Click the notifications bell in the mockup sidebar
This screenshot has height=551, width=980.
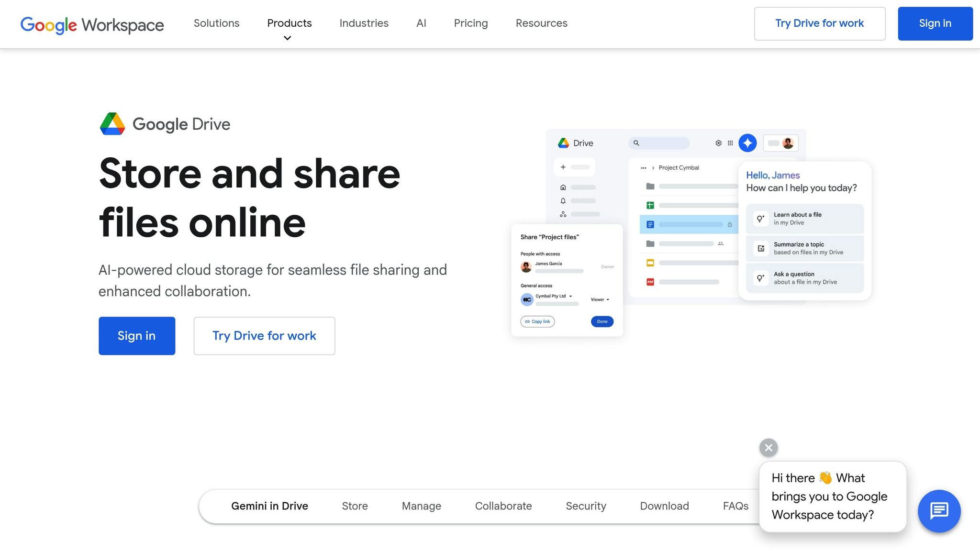pyautogui.click(x=562, y=200)
